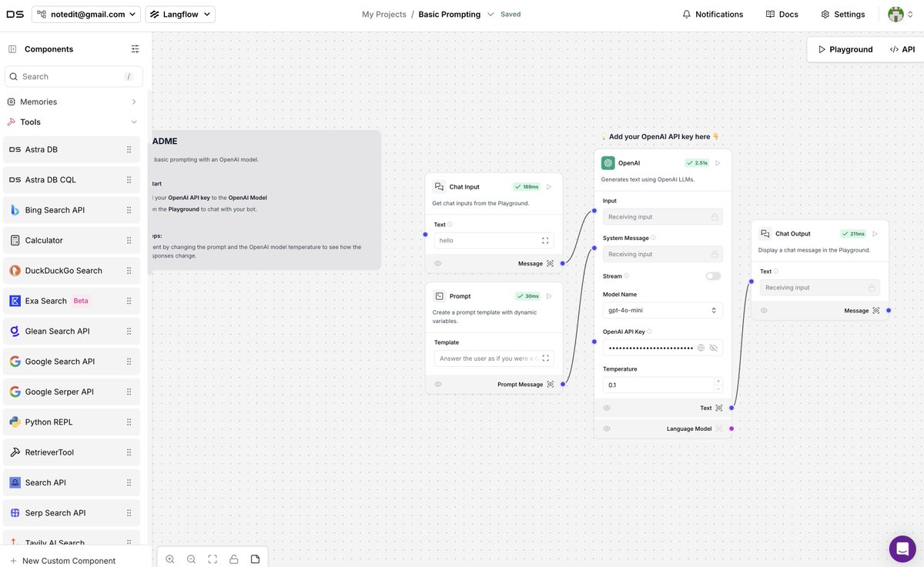
Task: Open the Basic Prompting flow menu chevron
Action: 490,14
